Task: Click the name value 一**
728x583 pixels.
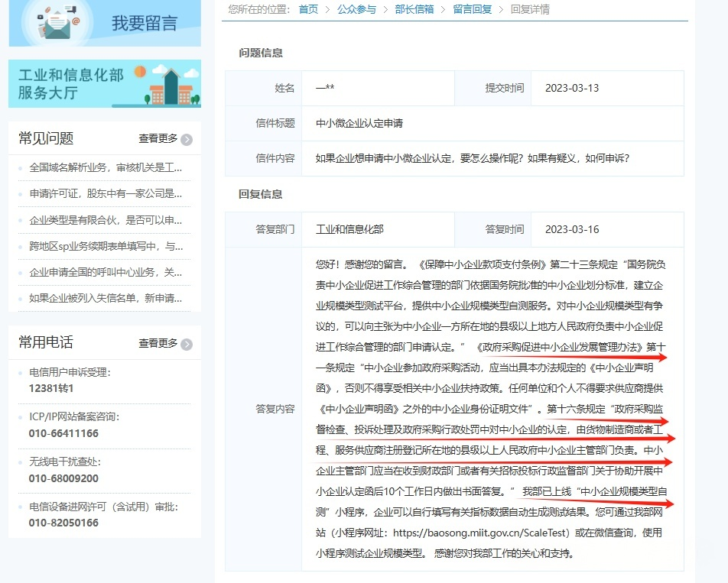Action: tap(325, 88)
